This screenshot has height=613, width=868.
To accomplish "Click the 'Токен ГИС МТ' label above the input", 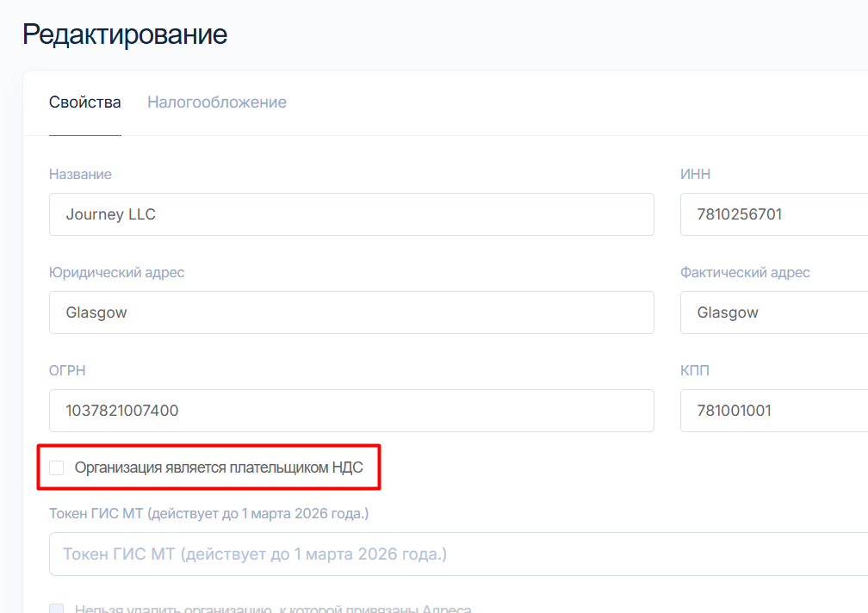I will coord(208,513).
